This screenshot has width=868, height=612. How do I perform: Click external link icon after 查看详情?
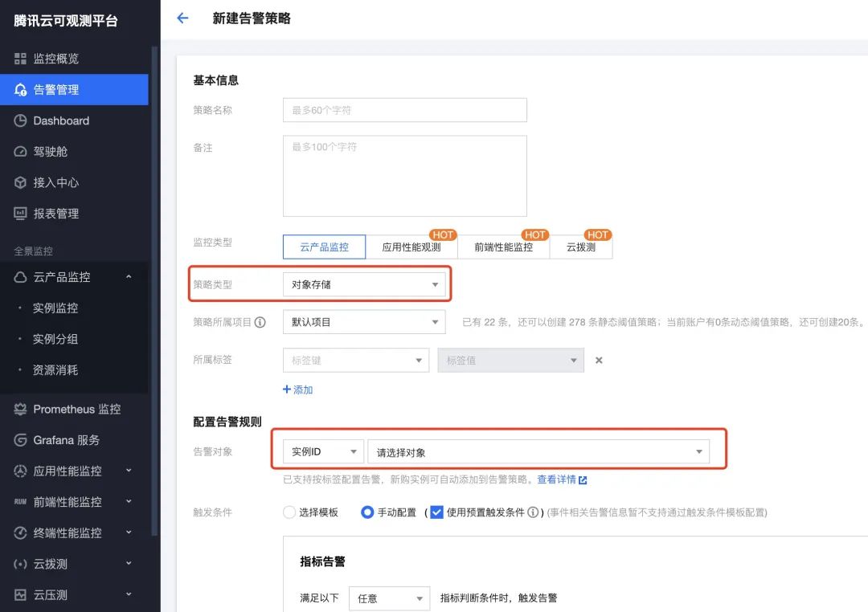583,480
